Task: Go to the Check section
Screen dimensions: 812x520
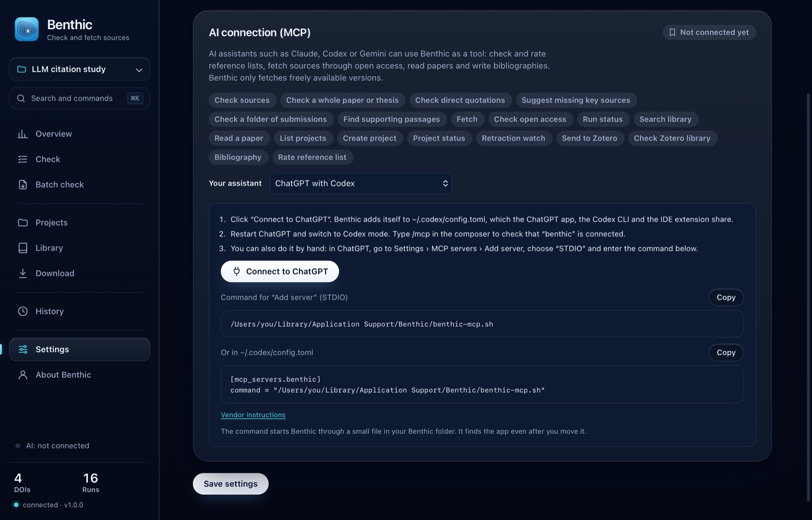Action: (80, 159)
